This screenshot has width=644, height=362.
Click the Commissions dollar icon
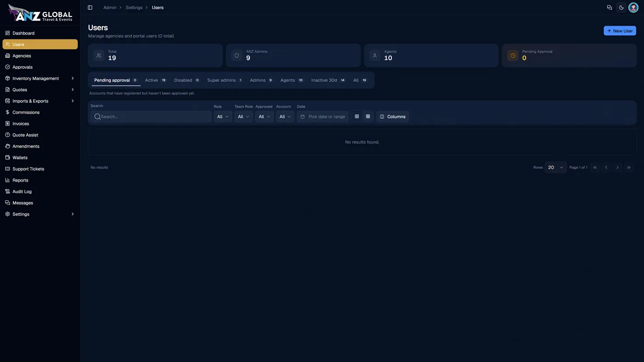pyautogui.click(x=7, y=112)
